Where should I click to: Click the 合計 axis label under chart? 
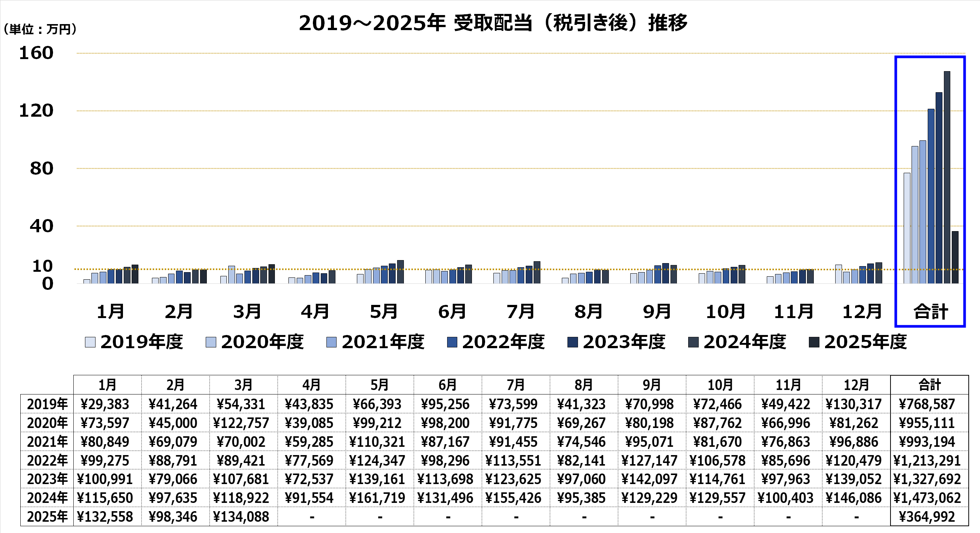pos(930,312)
